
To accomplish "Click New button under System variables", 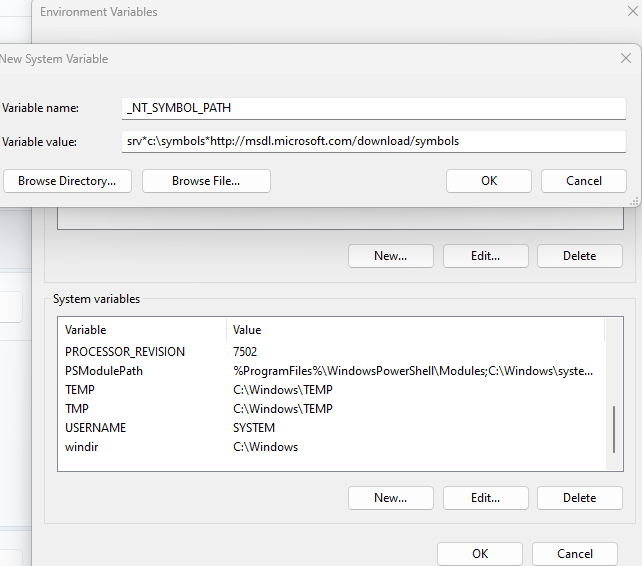I will tap(391, 498).
